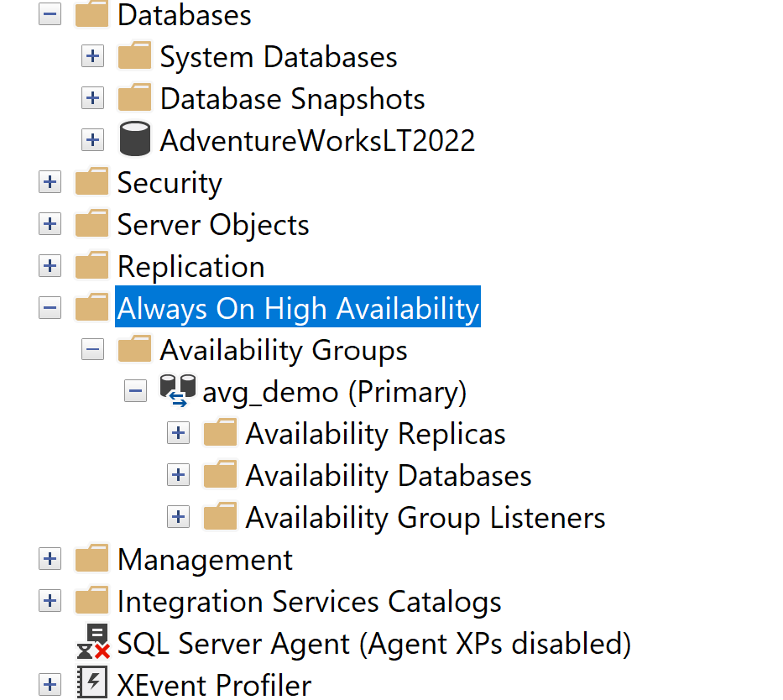Click SQL Server Agent disabled icon

tap(93, 642)
